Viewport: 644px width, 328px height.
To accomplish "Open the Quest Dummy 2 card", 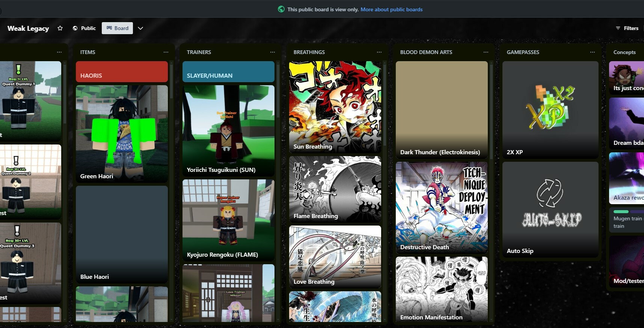I will (x=30, y=182).
